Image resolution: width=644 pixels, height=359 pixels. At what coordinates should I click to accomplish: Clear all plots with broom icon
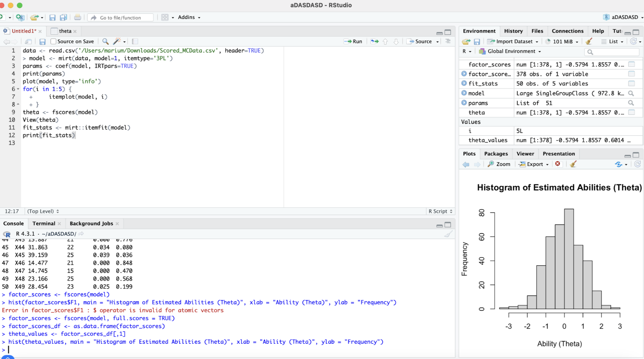[x=573, y=164]
